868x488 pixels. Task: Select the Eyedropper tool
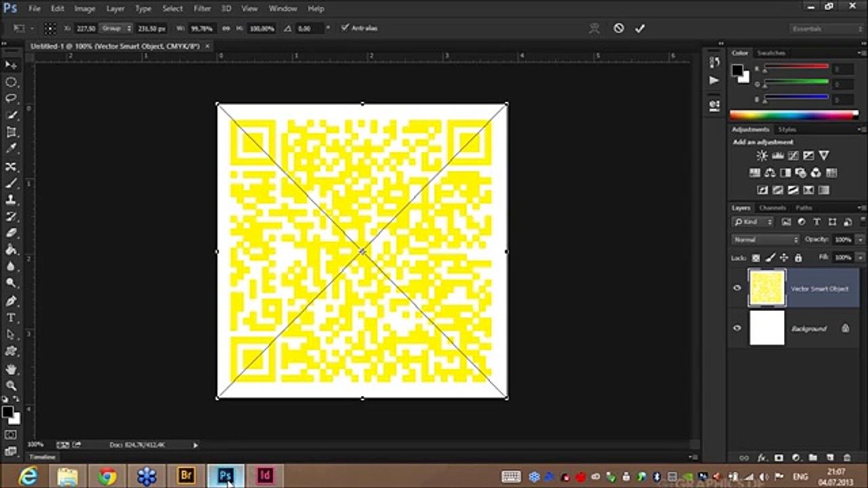point(11,149)
